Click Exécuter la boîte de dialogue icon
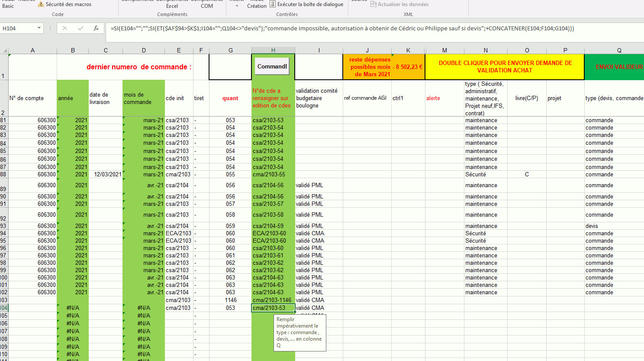The height and width of the screenshot is (361, 644). (x=273, y=4)
